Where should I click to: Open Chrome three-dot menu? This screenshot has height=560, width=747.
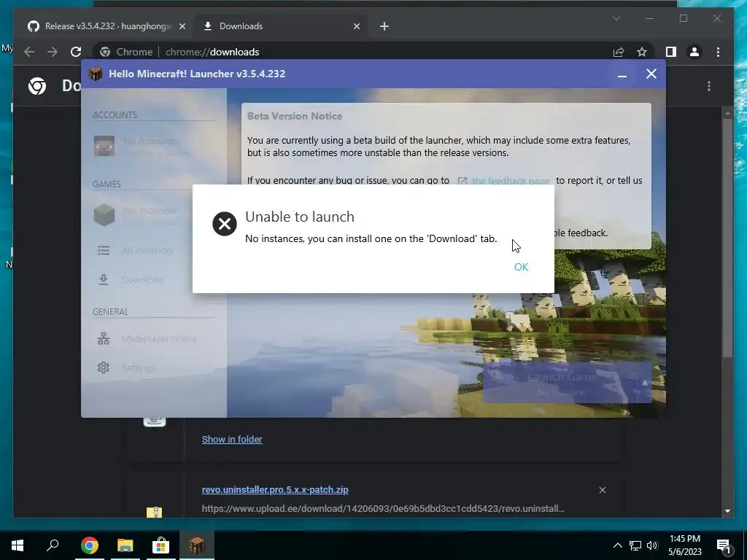718,52
